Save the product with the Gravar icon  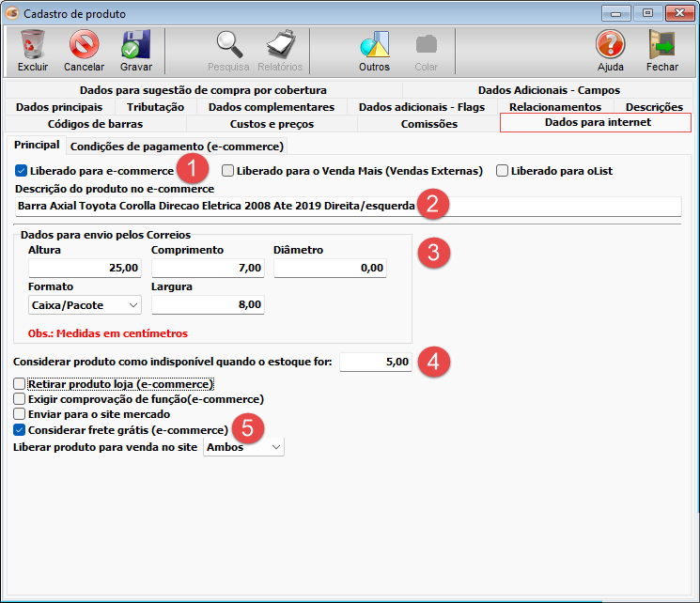click(135, 44)
